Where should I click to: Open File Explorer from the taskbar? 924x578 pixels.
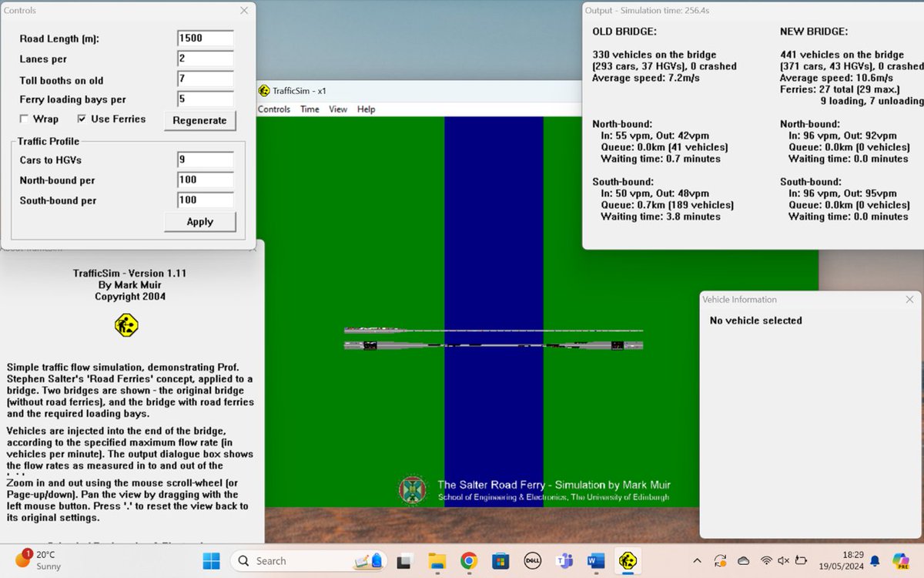pos(437,561)
